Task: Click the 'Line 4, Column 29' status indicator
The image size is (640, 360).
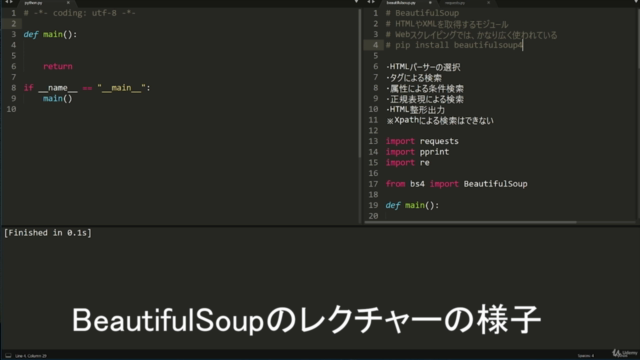Action: click(31, 356)
